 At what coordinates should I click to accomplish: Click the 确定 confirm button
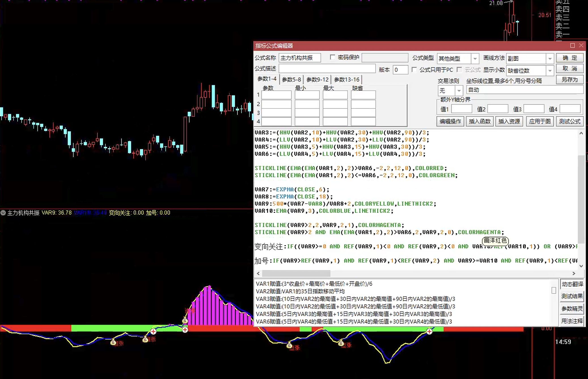click(570, 58)
